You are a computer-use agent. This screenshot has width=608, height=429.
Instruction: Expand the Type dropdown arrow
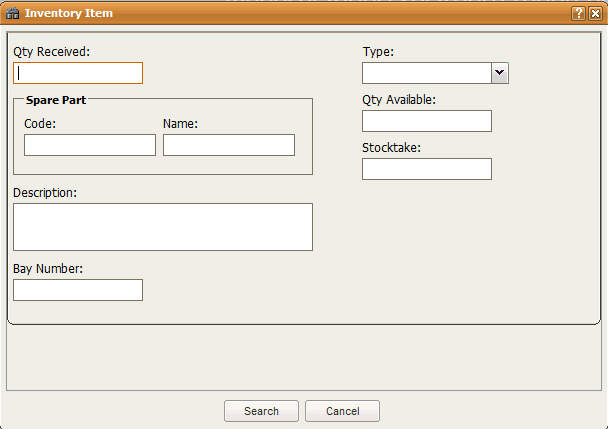[x=499, y=73]
